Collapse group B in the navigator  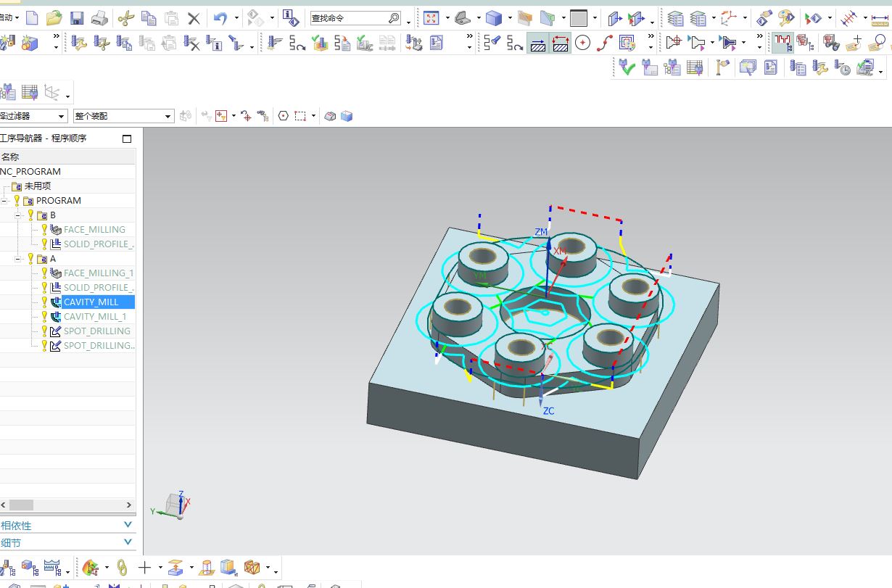pos(18,215)
